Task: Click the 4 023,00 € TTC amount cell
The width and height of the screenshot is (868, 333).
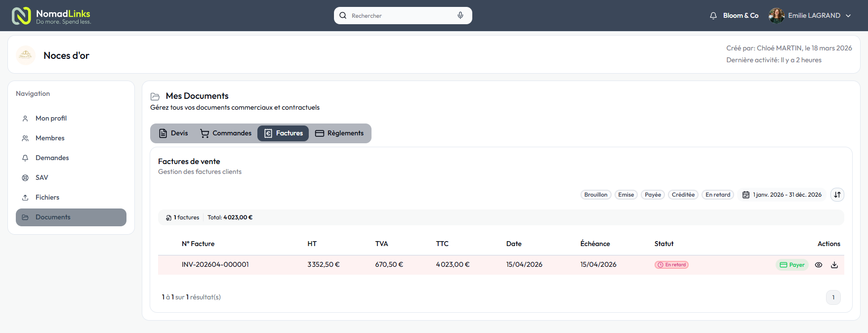Action: tap(453, 264)
